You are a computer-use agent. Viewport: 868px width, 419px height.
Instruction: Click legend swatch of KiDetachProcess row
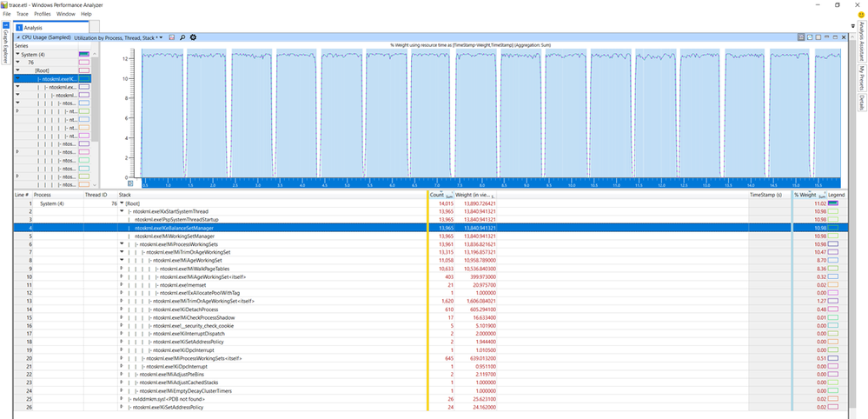(x=833, y=309)
